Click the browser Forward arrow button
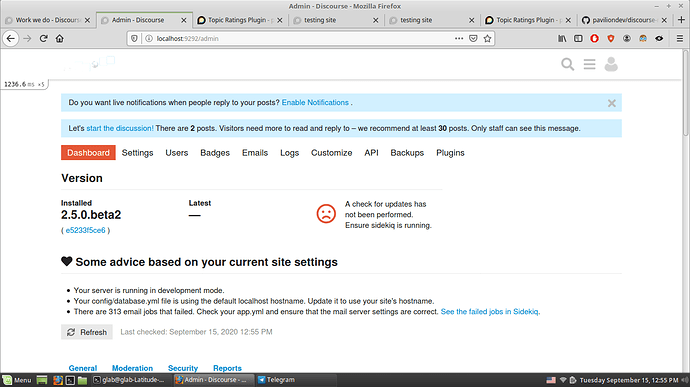 click(27, 39)
